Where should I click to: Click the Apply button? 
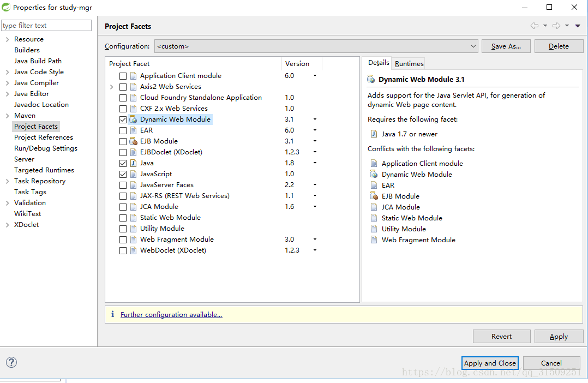click(x=559, y=337)
